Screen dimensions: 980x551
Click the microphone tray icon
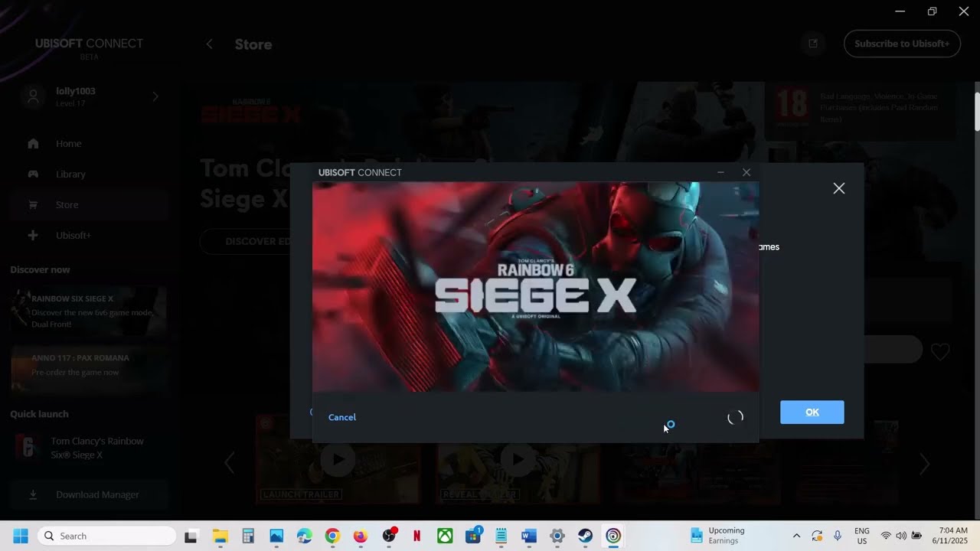point(838,536)
